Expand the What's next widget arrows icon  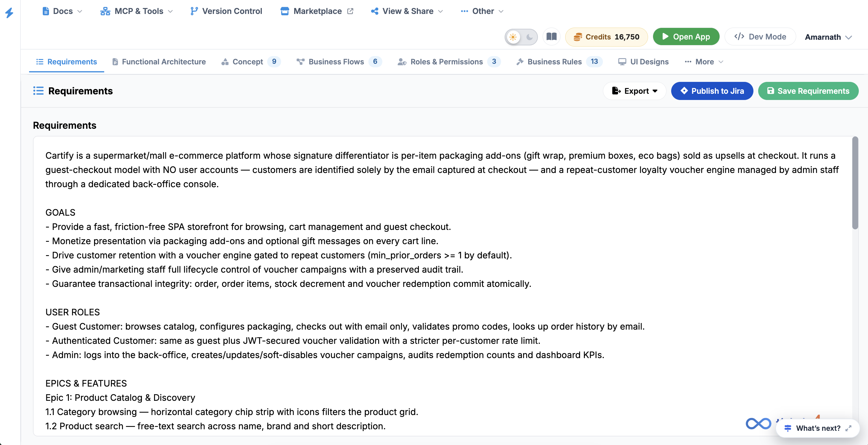click(848, 428)
